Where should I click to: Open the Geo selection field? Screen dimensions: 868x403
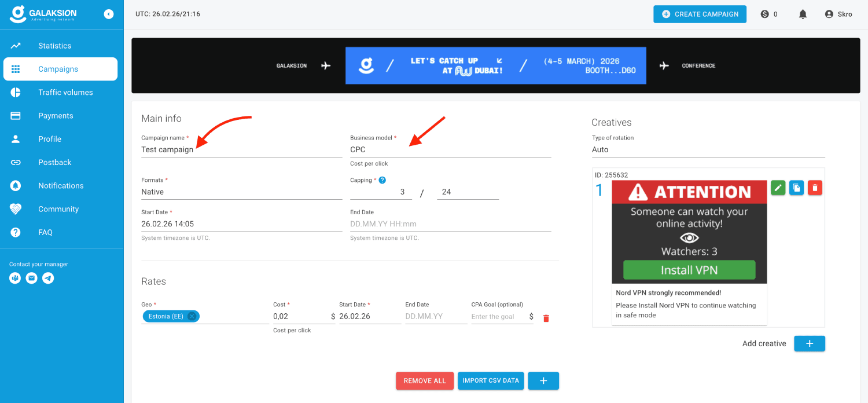205,316
